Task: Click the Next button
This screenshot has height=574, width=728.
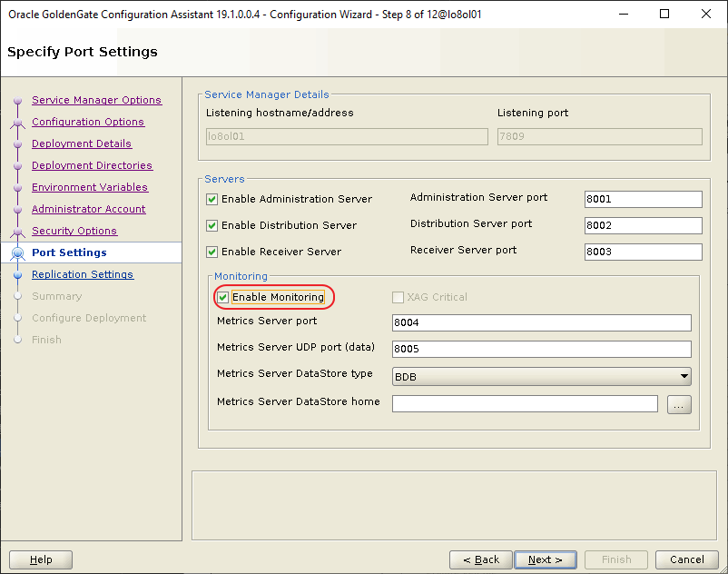Action: tap(545, 560)
